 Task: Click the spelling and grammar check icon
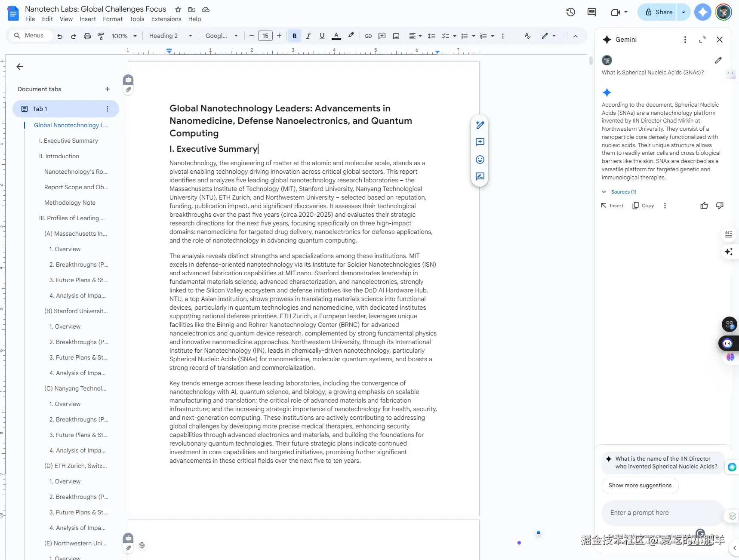tap(528, 36)
